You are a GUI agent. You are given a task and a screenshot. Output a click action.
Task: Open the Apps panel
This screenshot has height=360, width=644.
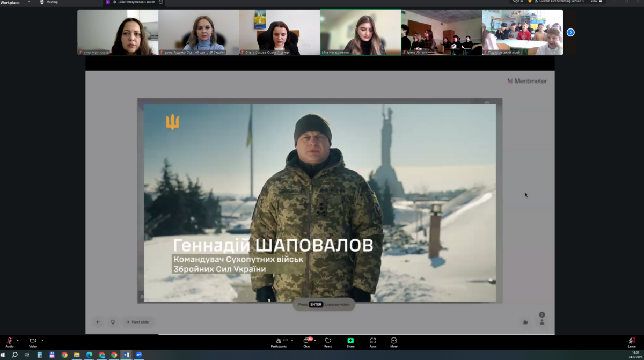tap(373, 342)
